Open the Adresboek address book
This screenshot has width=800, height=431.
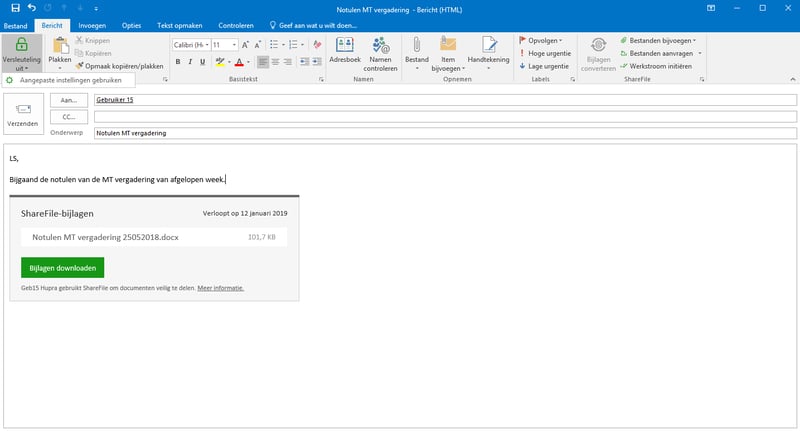[345, 50]
